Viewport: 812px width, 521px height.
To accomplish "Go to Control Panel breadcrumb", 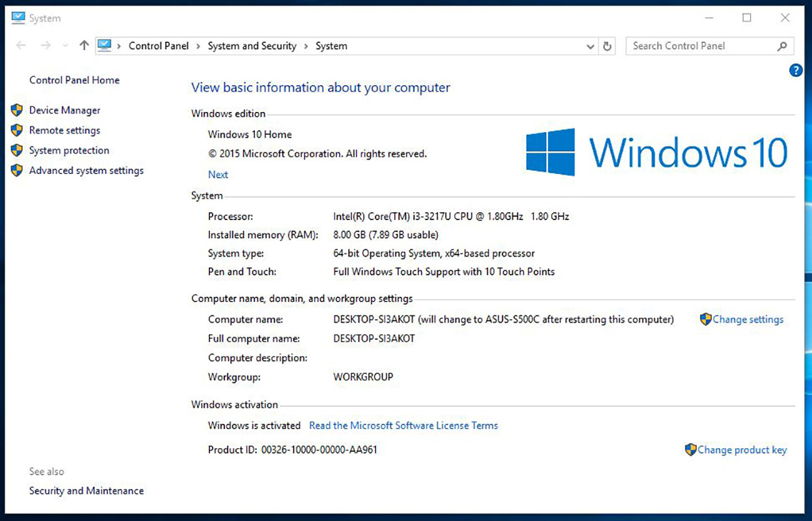I will click(x=158, y=46).
